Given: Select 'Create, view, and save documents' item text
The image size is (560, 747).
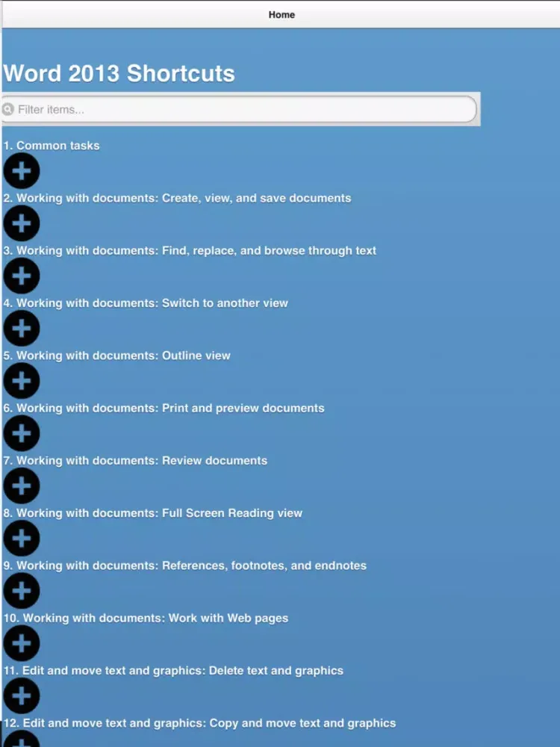Looking at the screenshot, I should (177, 198).
